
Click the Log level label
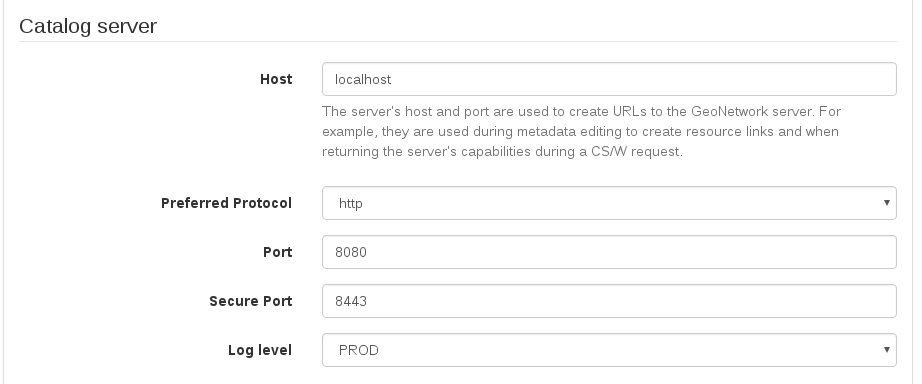pyautogui.click(x=260, y=350)
